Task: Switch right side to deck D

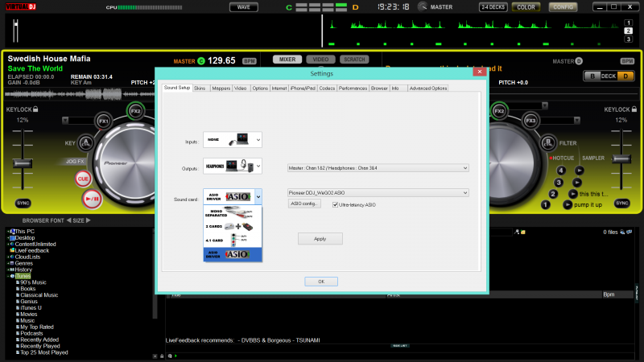Action: (625, 76)
